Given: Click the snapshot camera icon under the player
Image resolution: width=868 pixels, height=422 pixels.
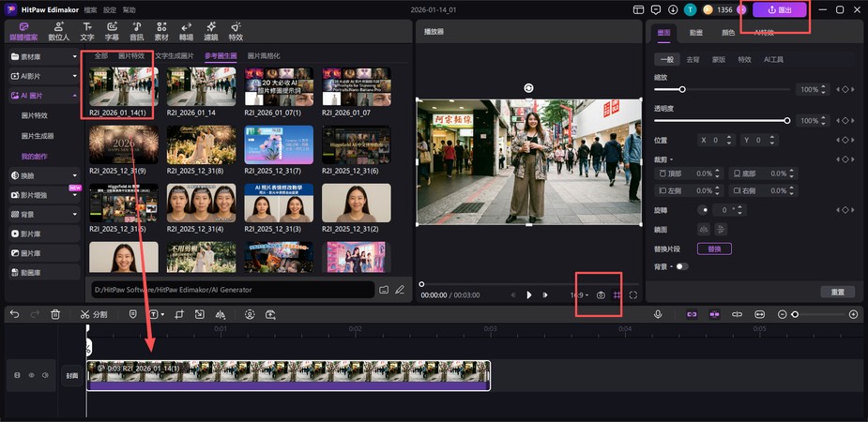Looking at the screenshot, I should [x=601, y=294].
